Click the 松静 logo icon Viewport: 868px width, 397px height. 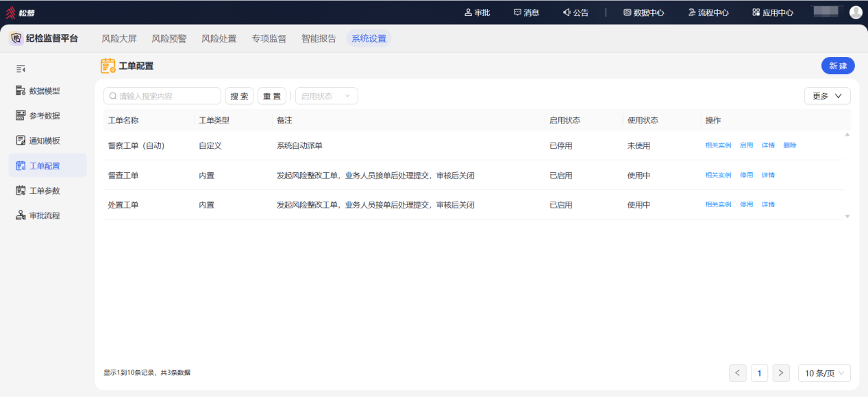point(10,12)
